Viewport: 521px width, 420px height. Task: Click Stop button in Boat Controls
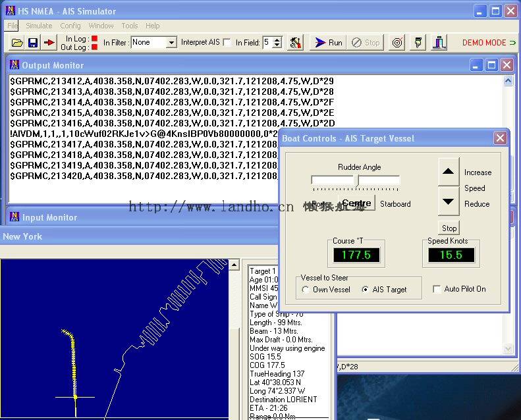click(x=449, y=228)
